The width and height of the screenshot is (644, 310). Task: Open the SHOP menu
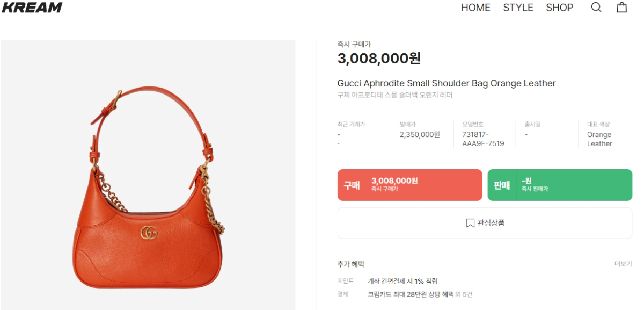560,8
